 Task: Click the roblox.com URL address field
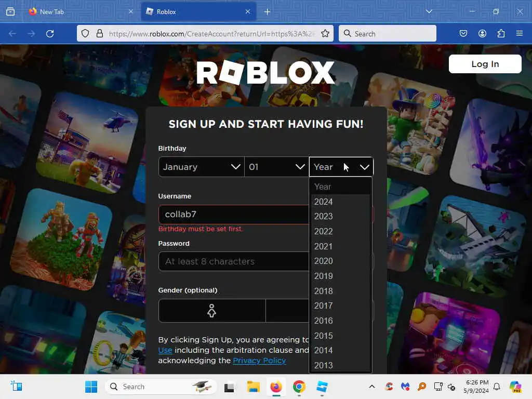click(211, 34)
